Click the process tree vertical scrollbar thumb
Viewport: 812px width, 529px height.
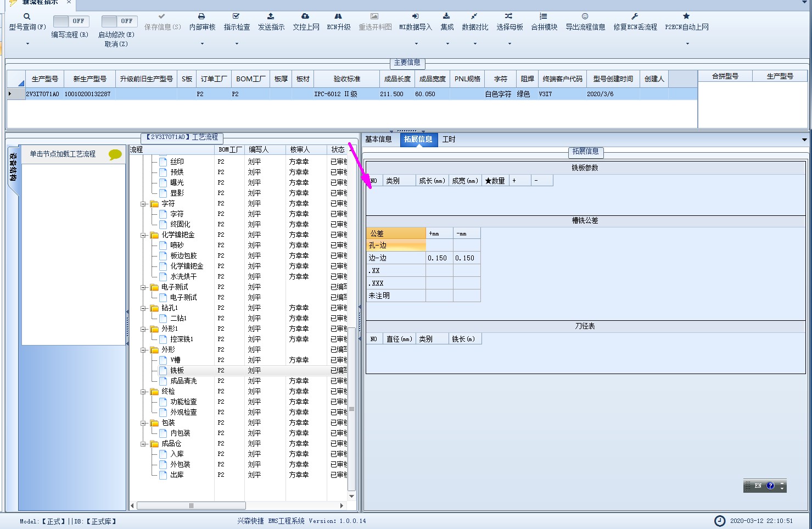click(x=352, y=409)
